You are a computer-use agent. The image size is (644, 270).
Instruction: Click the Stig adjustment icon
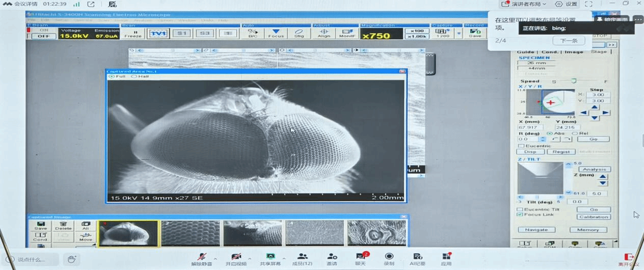(x=299, y=33)
